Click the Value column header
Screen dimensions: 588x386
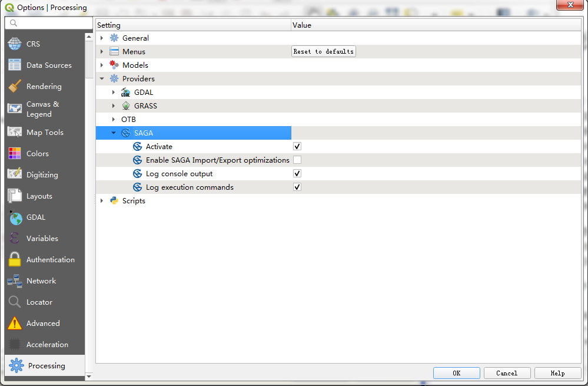coord(436,25)
